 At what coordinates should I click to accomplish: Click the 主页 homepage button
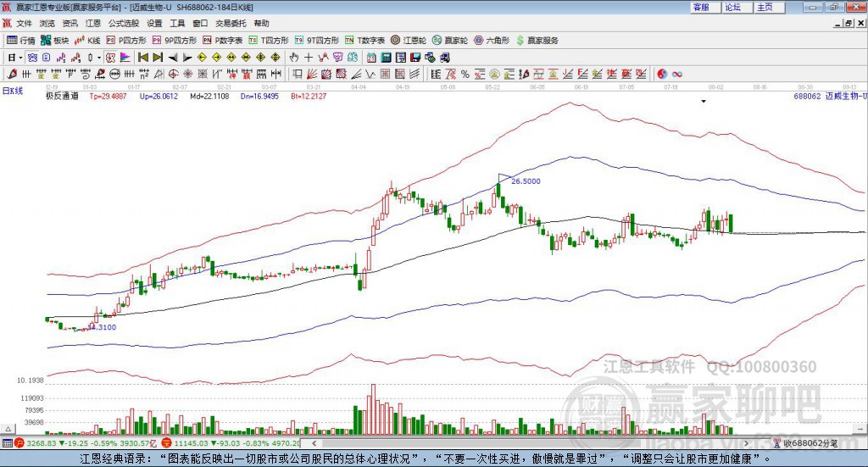point(770,7)
